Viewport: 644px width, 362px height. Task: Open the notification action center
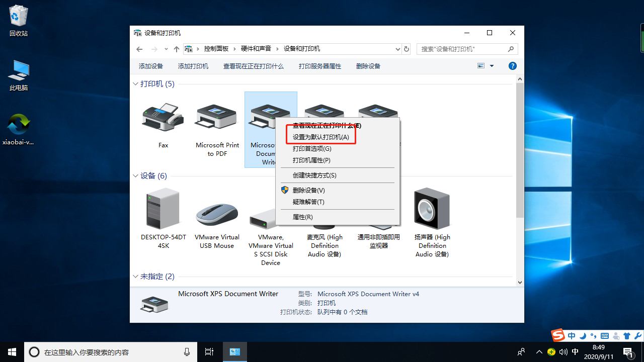(x=628, y=352)
